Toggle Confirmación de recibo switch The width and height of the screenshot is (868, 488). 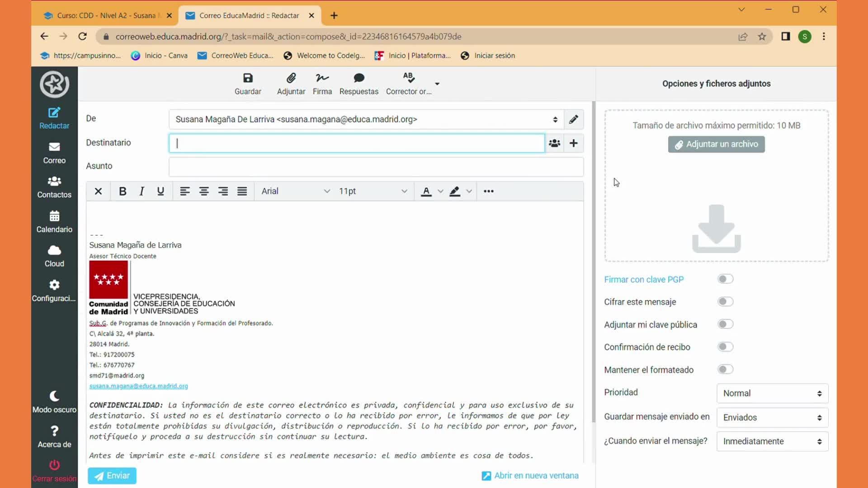click(725, 347)
